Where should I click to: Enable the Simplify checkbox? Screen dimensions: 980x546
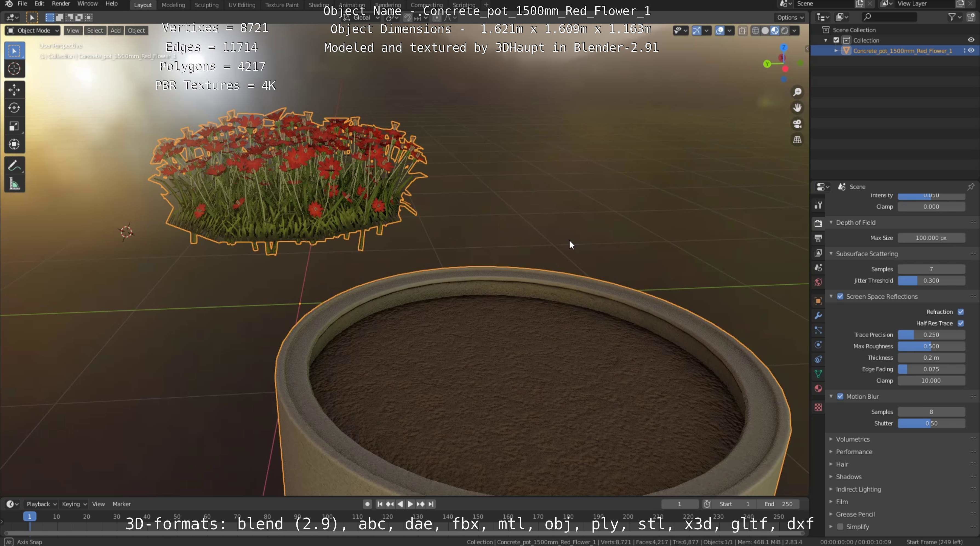(840, 527)
